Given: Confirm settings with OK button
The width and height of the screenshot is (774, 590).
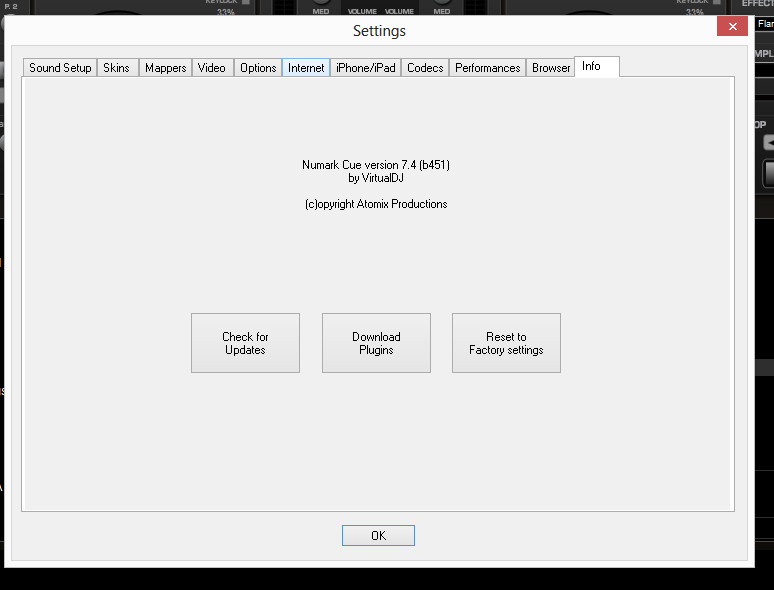Looking at the screenshot, I should (378, 536).
